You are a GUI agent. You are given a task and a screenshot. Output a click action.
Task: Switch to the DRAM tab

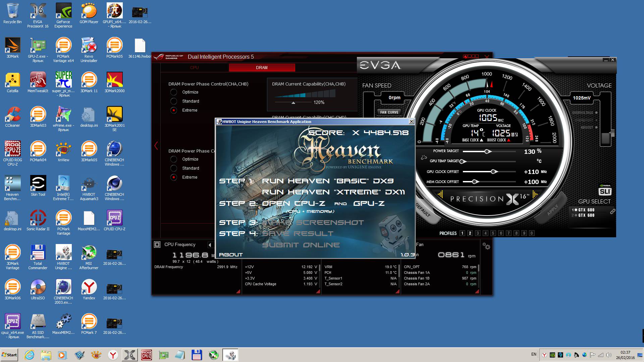[x=262, y=68]
